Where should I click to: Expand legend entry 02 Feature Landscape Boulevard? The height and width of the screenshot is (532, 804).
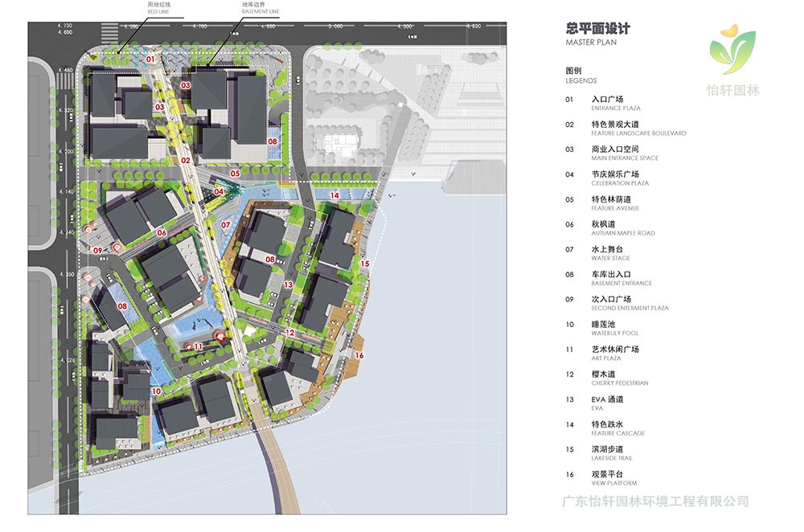click(x=617, y=129)
